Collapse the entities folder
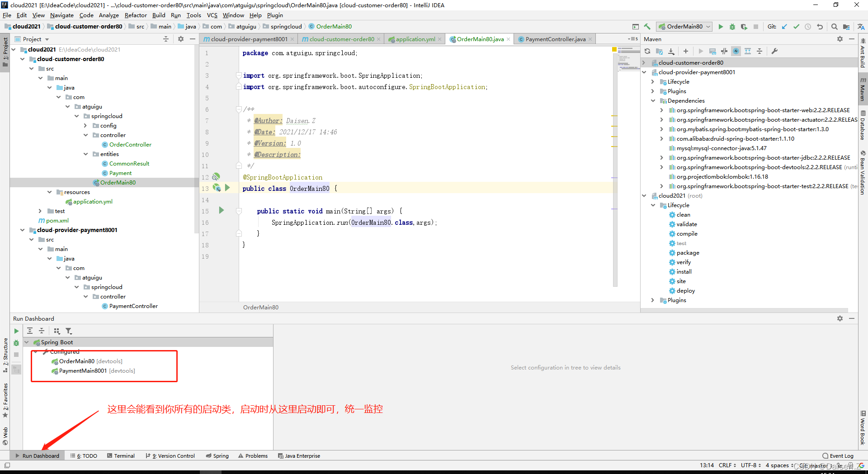 tap(85, 154)
